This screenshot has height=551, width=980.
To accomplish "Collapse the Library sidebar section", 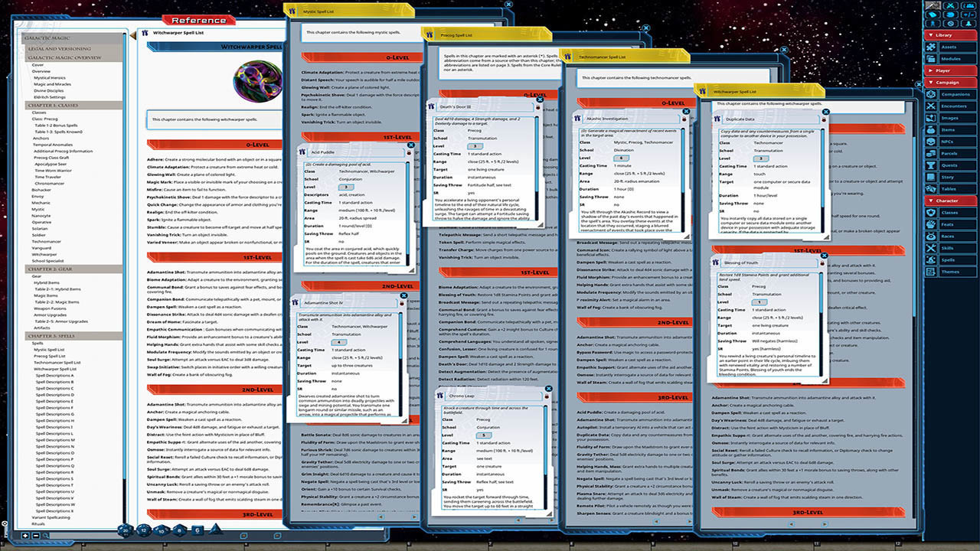I will click(943, 34).
